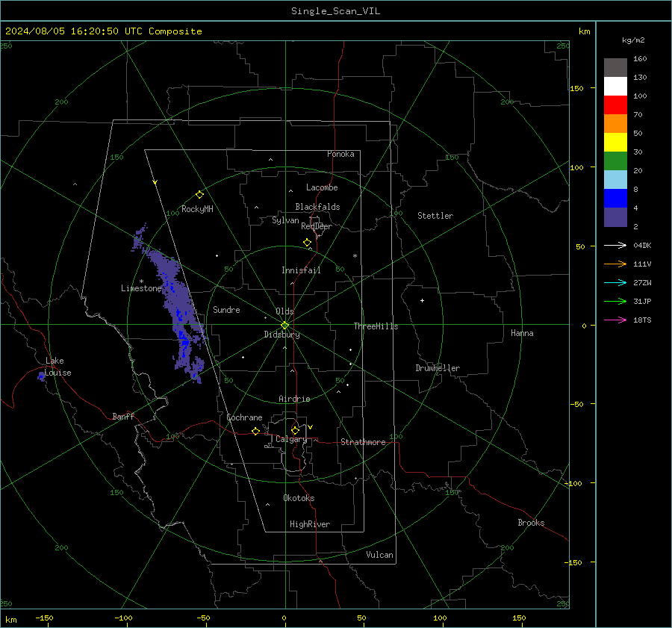The image size is (672, 628).
Task: Click the Sylvan label
Action: tap(285, 220)
